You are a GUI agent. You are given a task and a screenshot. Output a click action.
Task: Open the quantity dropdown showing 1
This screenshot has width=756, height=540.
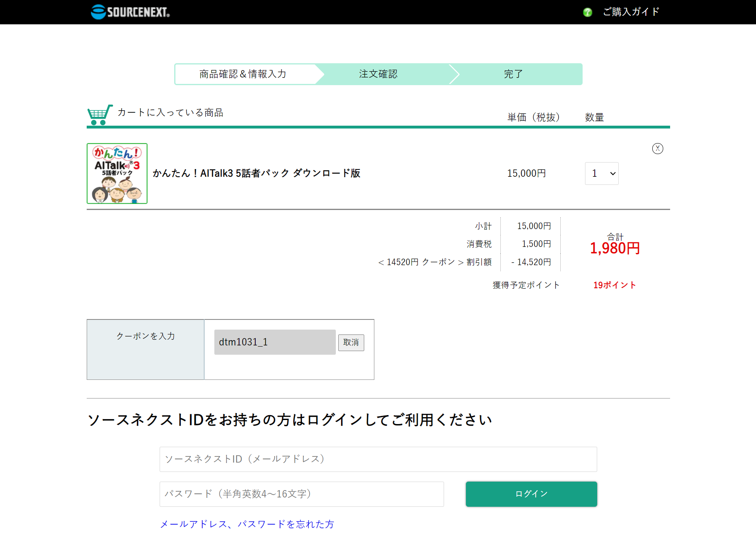(x=602, y=174)
